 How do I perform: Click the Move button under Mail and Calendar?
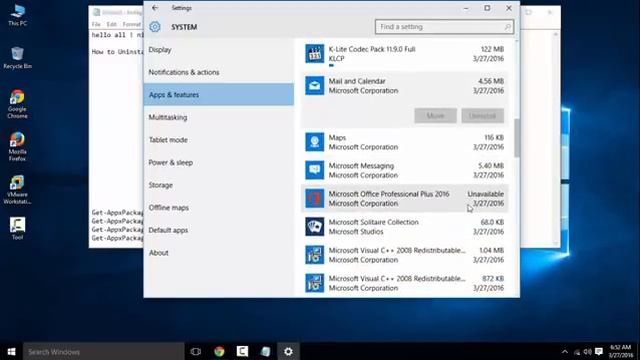pos(436,116)
